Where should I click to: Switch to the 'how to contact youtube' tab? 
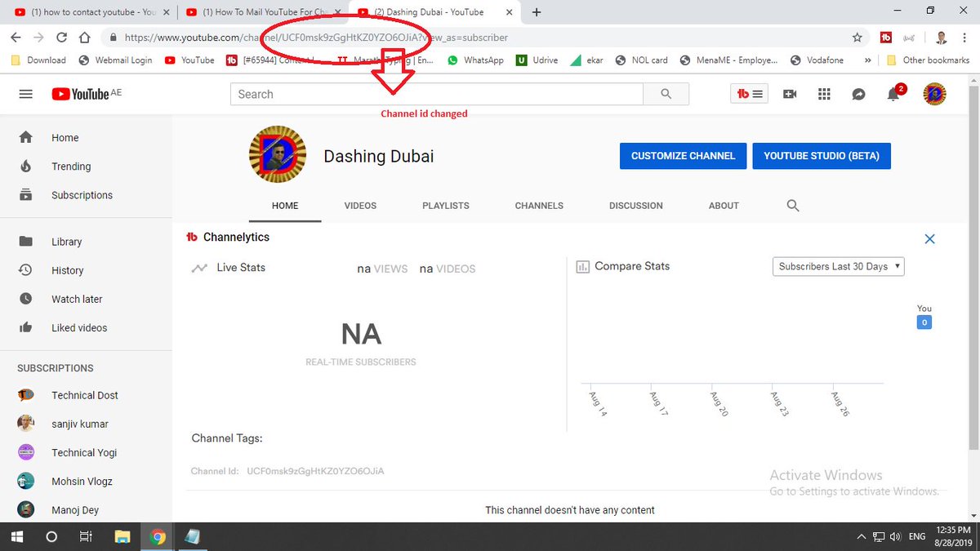(x=91, y=12)
